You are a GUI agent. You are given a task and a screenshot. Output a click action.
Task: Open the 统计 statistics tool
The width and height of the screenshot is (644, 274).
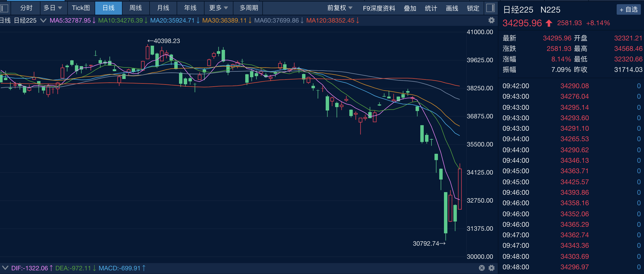pos(431,8)
